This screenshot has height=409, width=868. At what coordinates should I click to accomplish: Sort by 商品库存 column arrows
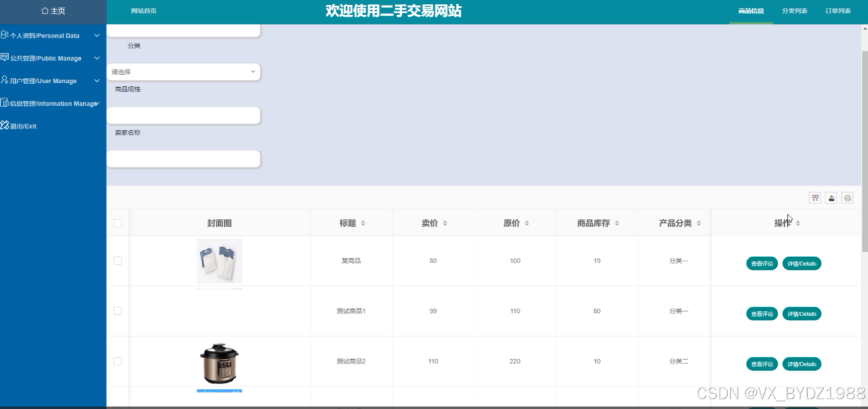point(617,224)
